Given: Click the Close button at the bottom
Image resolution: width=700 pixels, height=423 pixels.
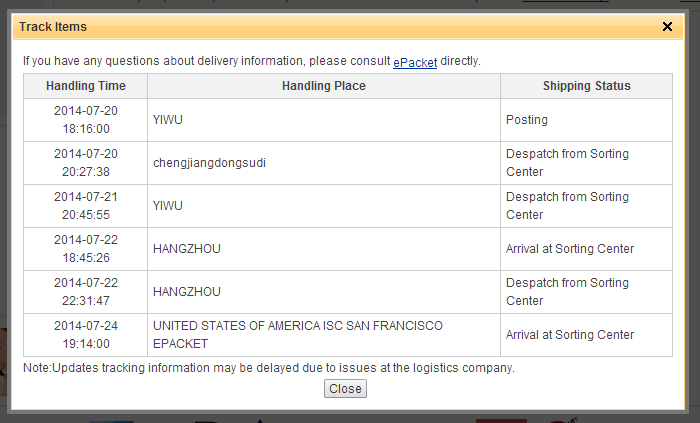Looking at the screenshot, I should 345,389.
